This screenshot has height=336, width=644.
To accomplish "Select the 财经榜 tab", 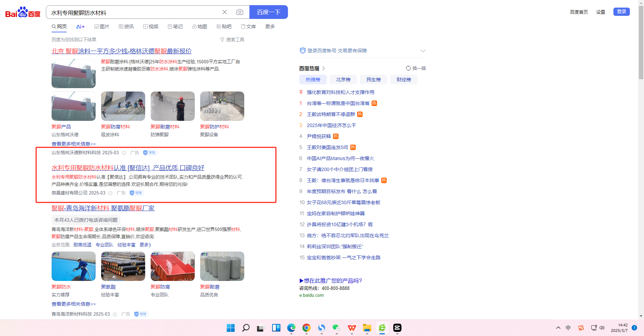I will 404,80.
